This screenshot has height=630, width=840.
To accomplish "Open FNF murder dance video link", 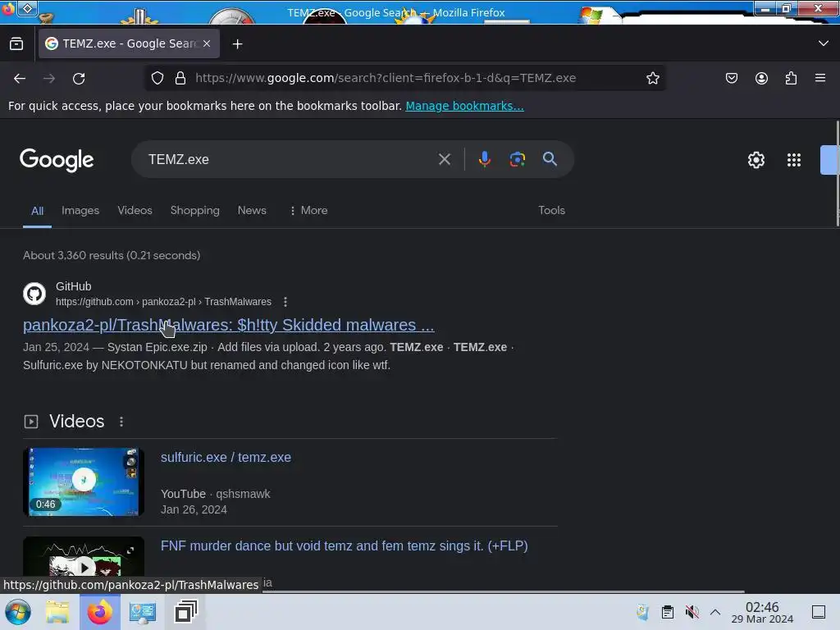I will click(x=344, y=546).
